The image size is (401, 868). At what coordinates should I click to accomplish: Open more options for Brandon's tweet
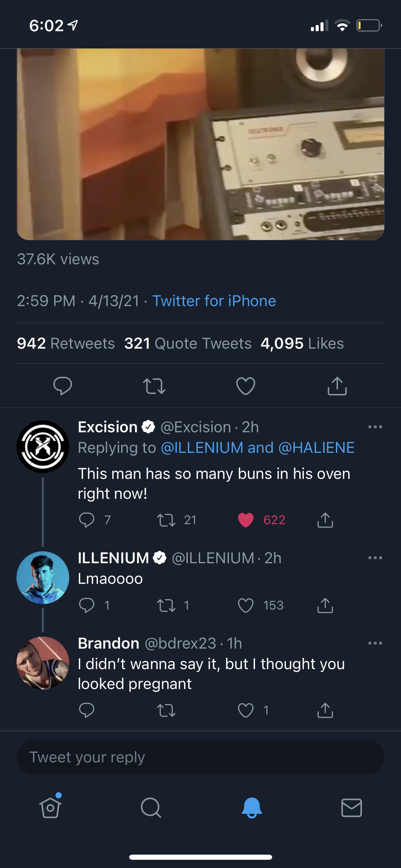point(375,643)
